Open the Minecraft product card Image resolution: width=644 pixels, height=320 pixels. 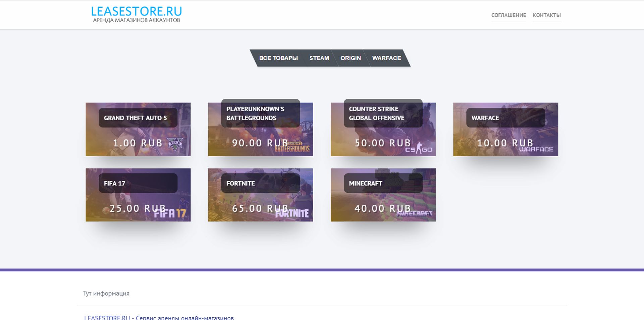(383, 195)
